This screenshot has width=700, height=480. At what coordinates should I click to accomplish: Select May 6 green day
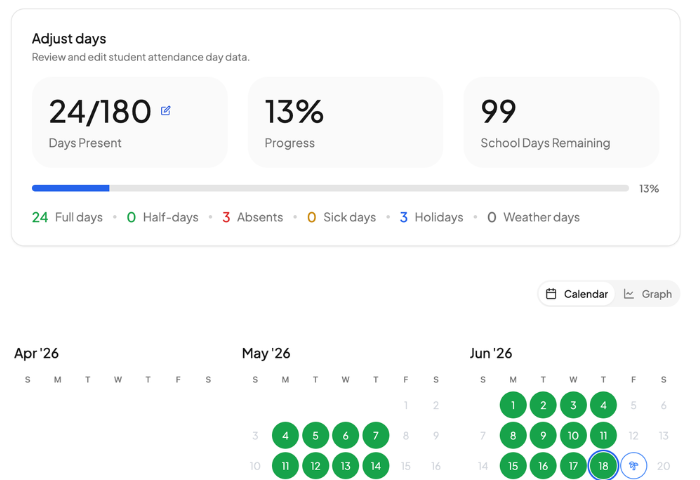click(x=346, y=435)
